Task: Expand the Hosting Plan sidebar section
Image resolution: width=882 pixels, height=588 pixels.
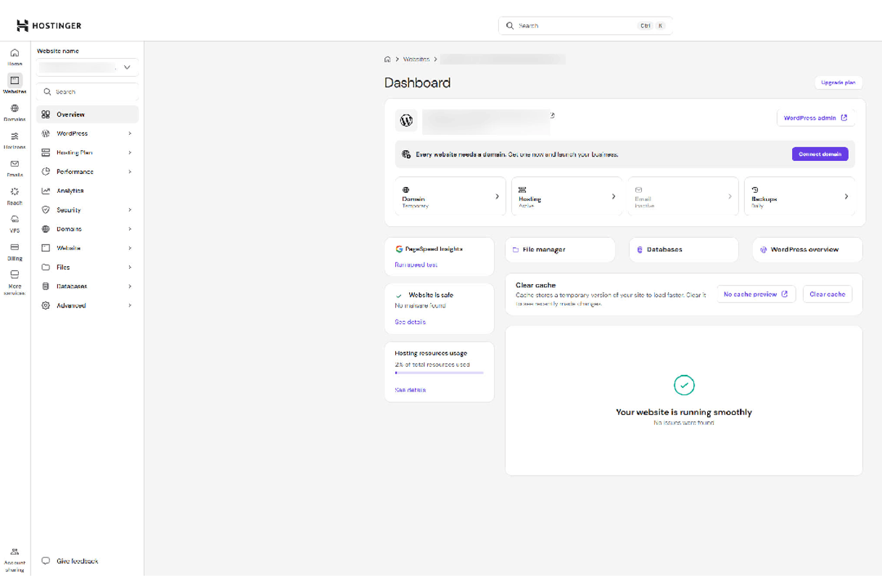Action: coord(87,153)
